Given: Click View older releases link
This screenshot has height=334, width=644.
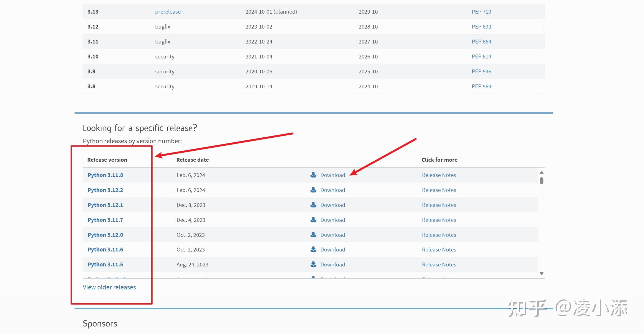Looking at the screenshot, I should tap(109, 287).
